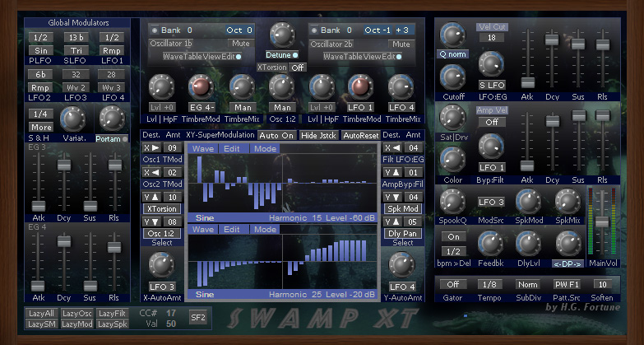
Task: Click the EG 3 Dcy slider
Action: (63, 165)
